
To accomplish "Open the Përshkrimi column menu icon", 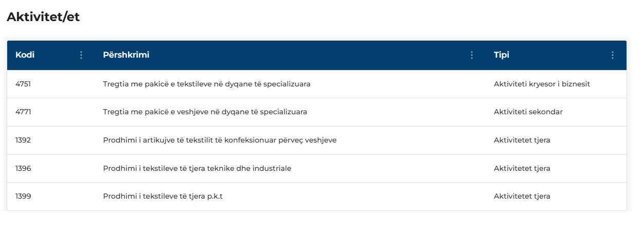I will coord(472,55).
